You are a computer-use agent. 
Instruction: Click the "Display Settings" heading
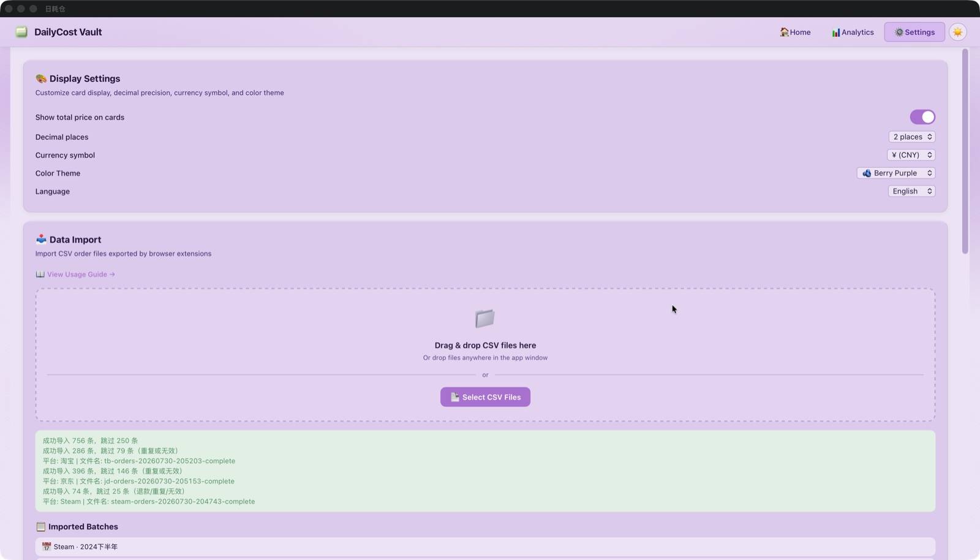click(85, 78)
